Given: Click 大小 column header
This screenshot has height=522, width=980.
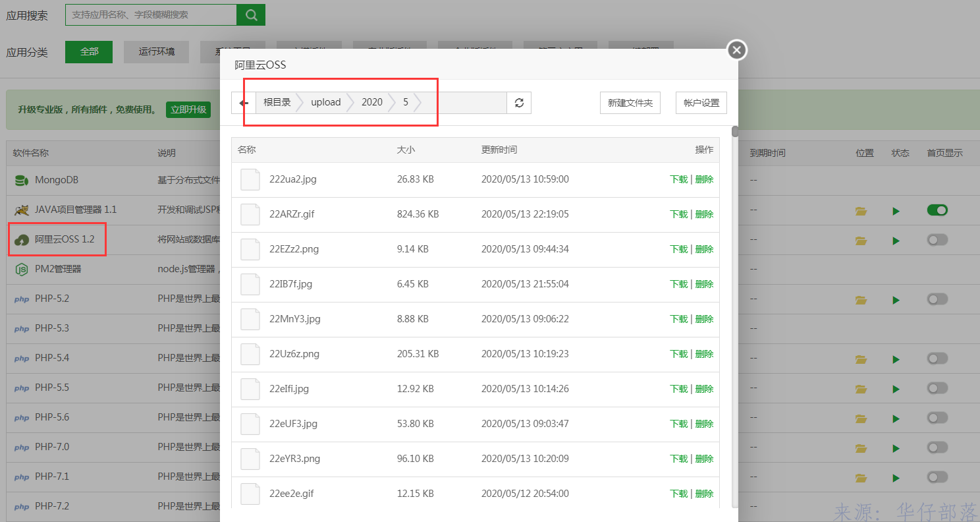Looking at the screenshot, I should tap(406, 150).
